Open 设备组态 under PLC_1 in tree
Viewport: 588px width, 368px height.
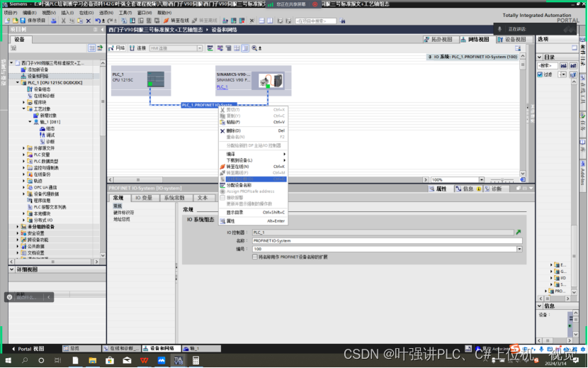pyautogui.click(x=42, y=89)
